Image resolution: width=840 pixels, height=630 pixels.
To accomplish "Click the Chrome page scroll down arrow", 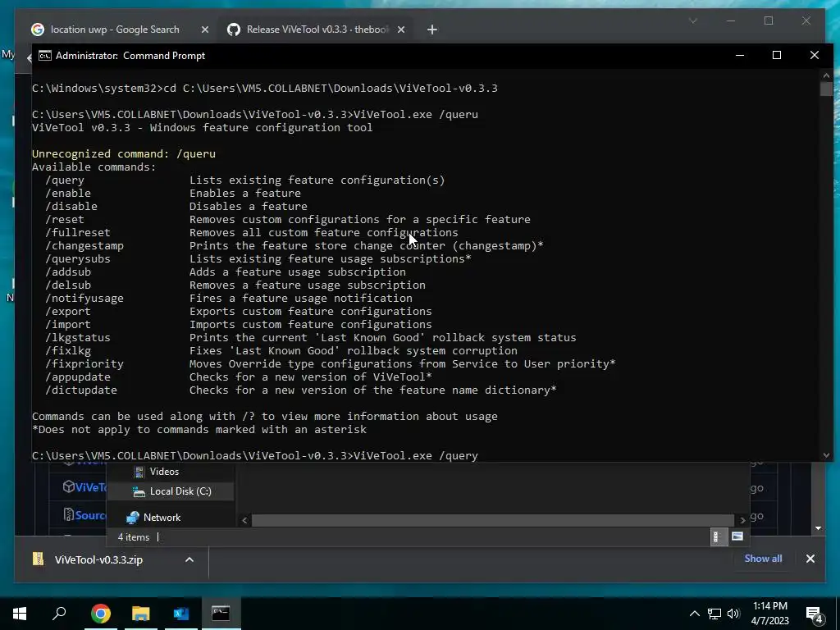I will click(x=818, y=528).
